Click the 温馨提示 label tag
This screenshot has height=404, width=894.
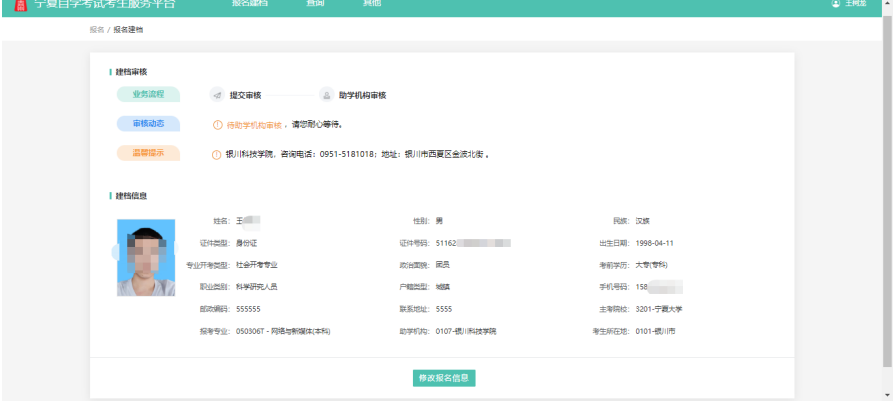click(x=148, y=153)
